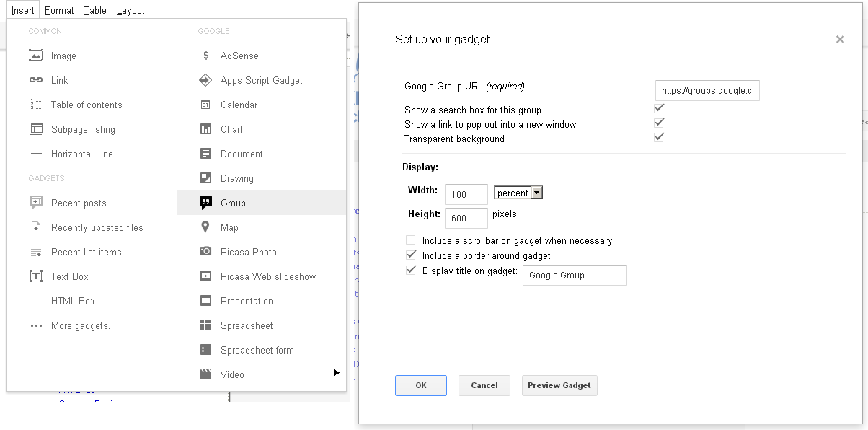Click the Calendar icon in Google section
The height and width of the screenshot is (430, 868).
point(206,105)
